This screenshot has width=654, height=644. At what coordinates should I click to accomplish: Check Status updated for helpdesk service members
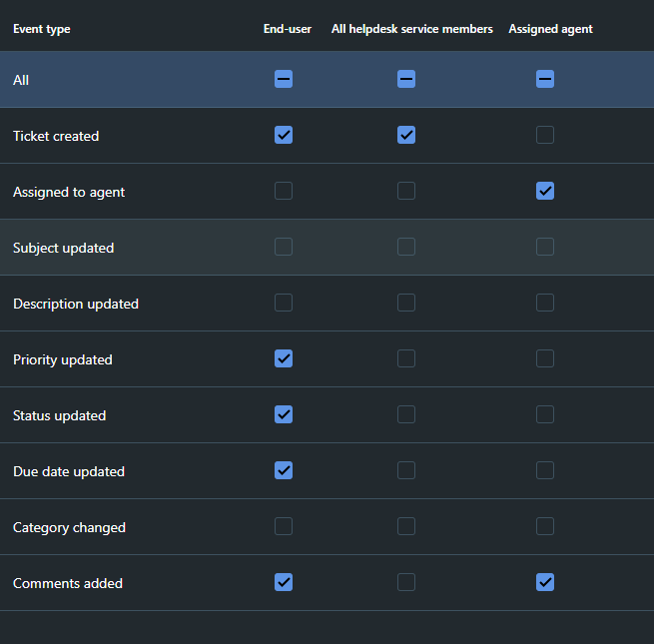[x=406, y=414]
